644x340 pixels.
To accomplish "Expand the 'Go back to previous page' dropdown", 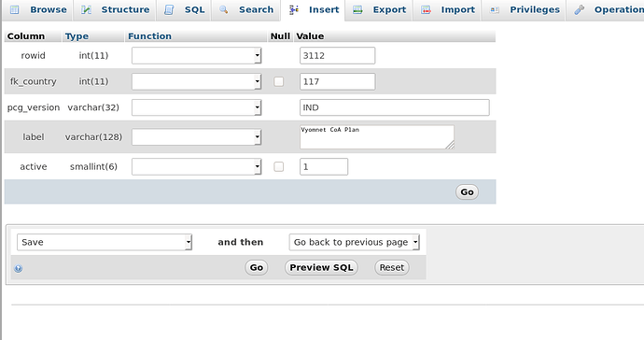I will [x=354, y=242].
